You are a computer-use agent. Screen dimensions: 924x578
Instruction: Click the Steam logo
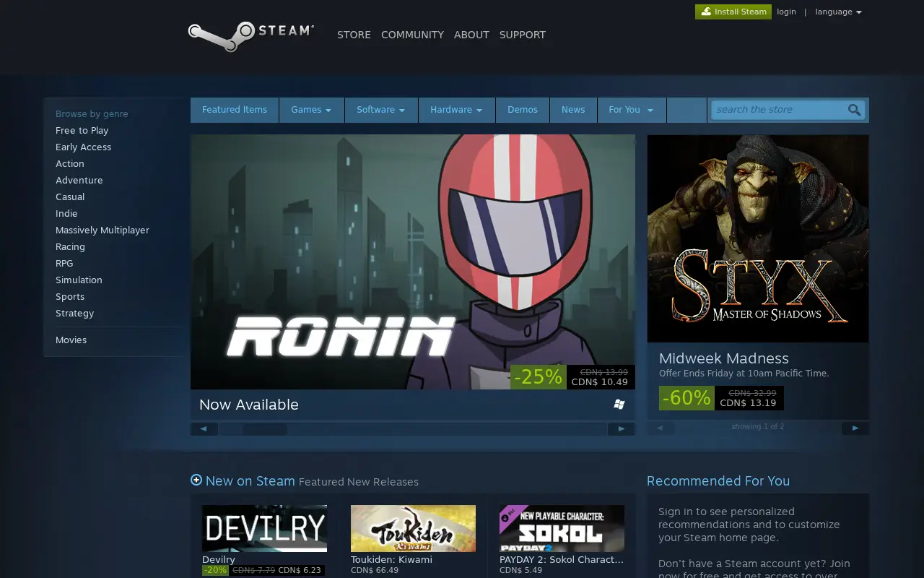250,36
